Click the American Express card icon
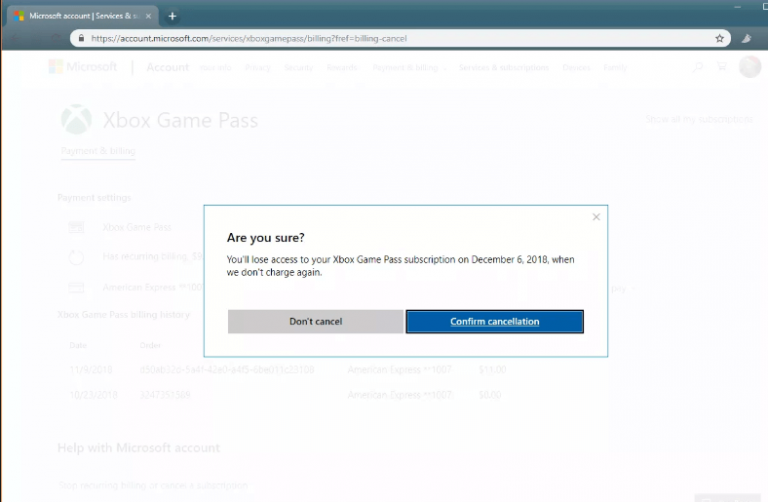Image resolution: width=768 pixels, height=502 pixels. (x=76, y=287)
